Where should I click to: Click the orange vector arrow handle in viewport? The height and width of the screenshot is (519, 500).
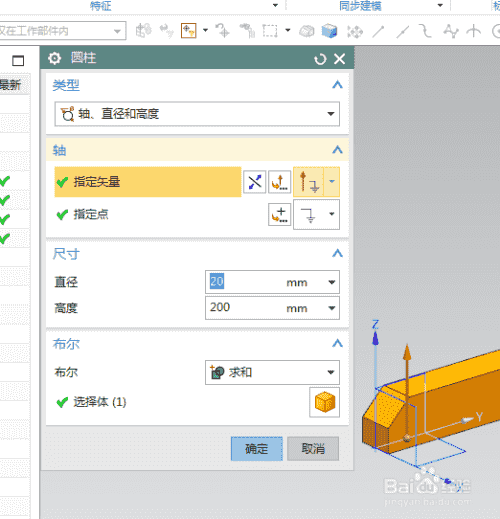point(407,352)
